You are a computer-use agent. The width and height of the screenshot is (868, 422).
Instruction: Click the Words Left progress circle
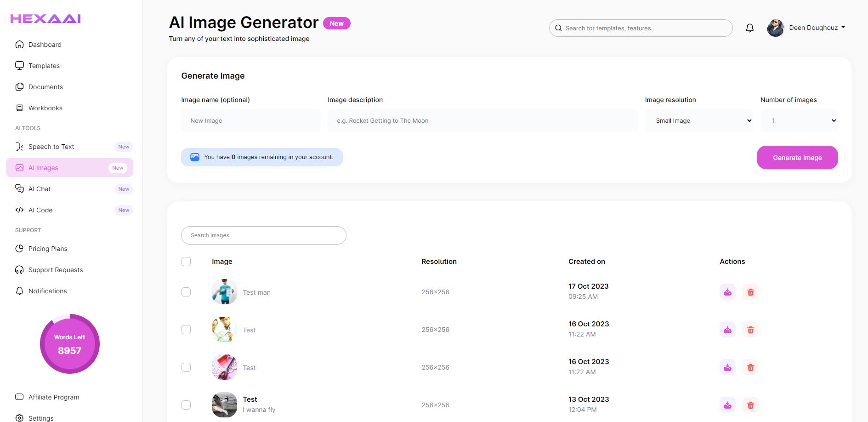(x=70, y=344)
